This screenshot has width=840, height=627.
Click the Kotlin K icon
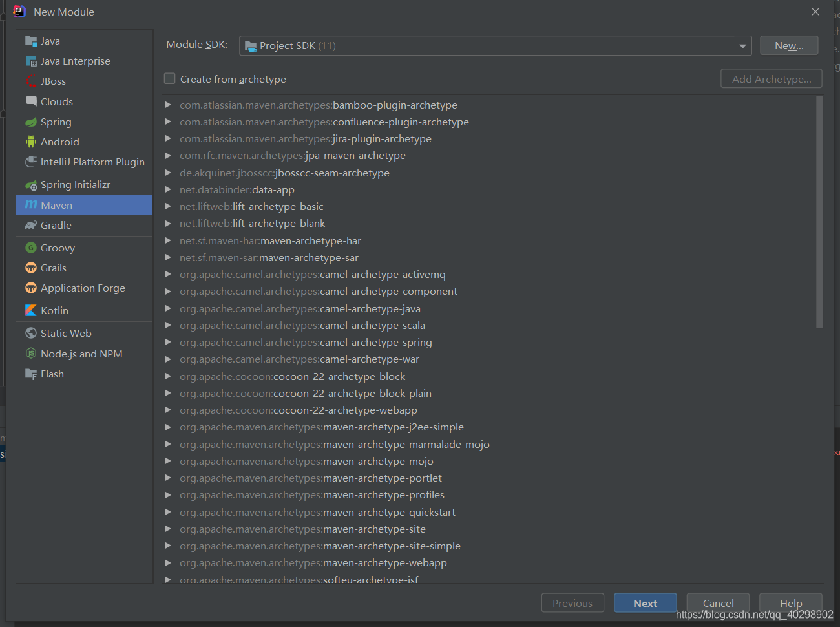pos(30,310)
